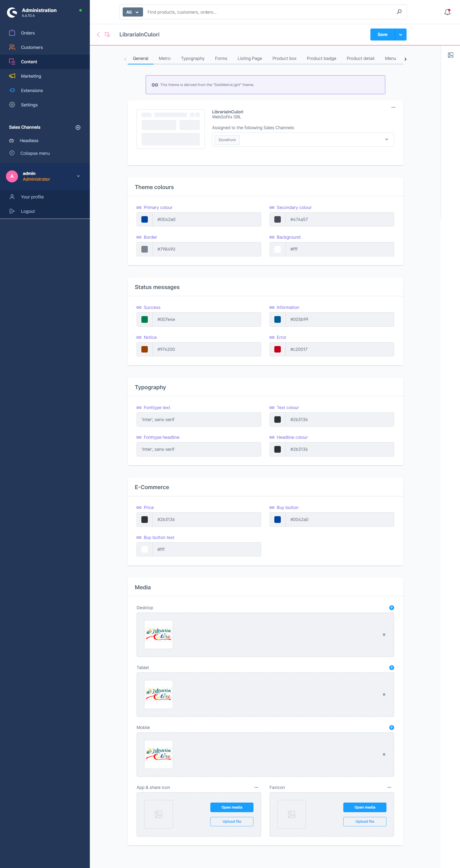Open the theme card three-dots menu
Screen dimensions: 460x868
[x=393, y=107]
